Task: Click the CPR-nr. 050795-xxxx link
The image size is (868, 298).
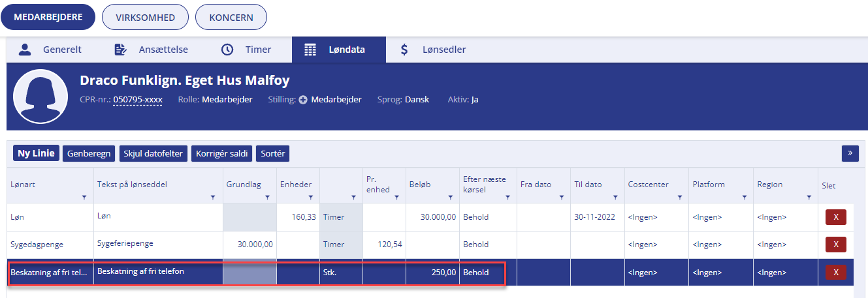Action: point(138,100)
